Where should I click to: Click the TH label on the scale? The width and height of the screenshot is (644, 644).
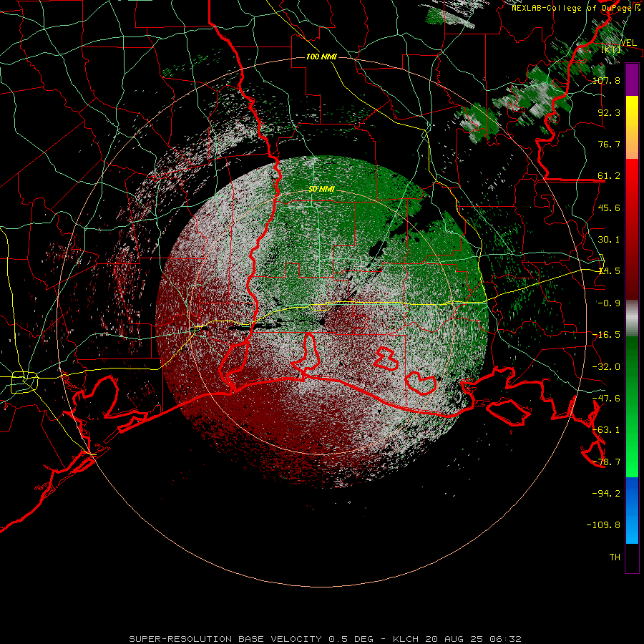pyautogui.click(x=615, y=557)
